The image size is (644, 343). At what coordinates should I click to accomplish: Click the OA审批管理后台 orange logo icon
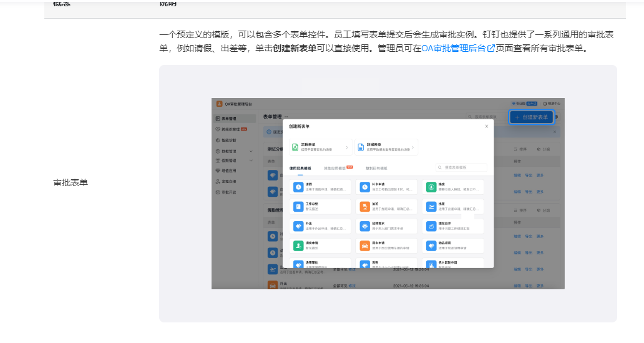point(219,104)
